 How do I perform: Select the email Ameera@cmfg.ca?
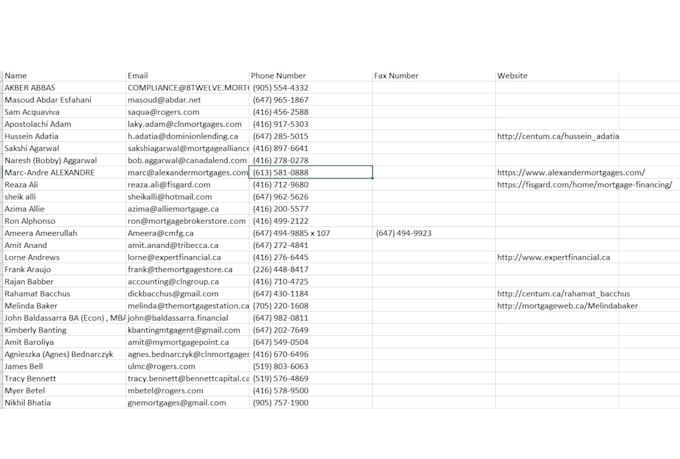tap(161, 233)
